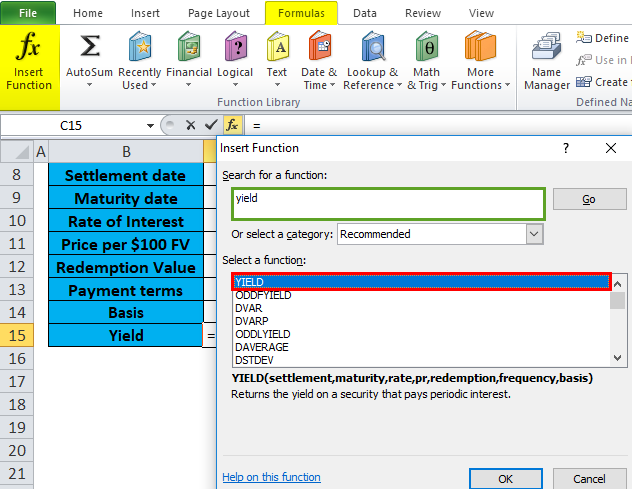Expand the Financial dropdown arrow
The height and width of the screenshot is (489, 632).
[x=188, y=85]
